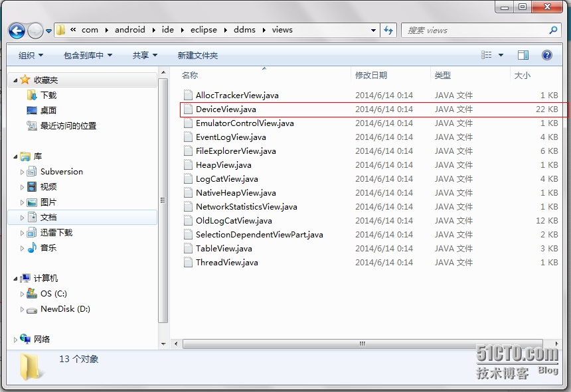Select SelectionDependentViewPart.java file

(x=260, y=235)
